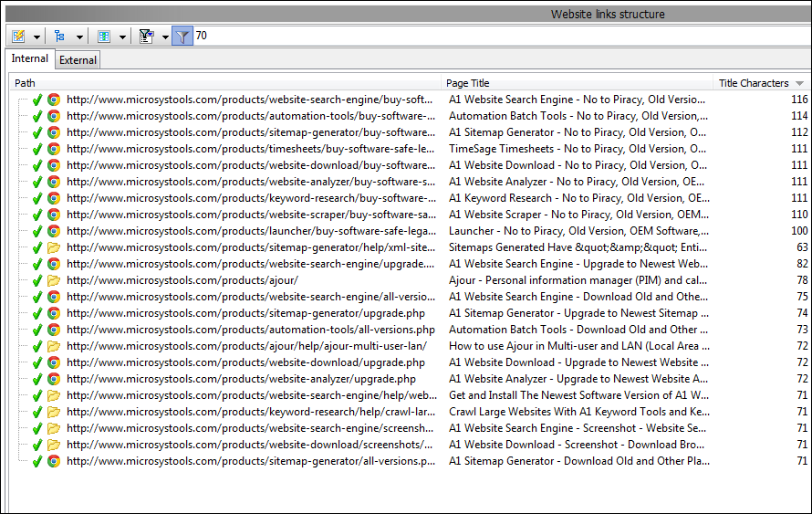Switch to the Internal tab
The image size is (812, 514).
pyautogui.click(x=30, y=59)
